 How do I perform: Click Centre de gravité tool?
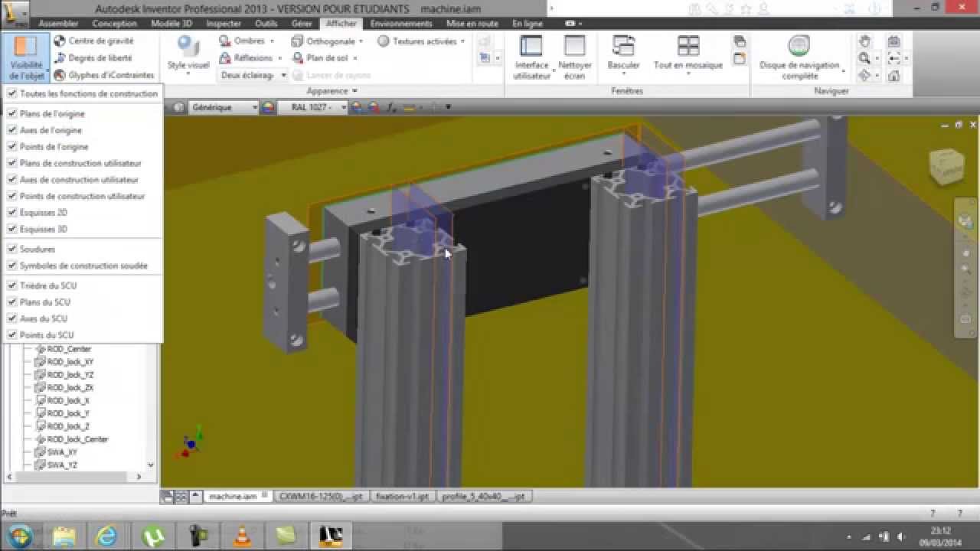click(x=93, y=41)
